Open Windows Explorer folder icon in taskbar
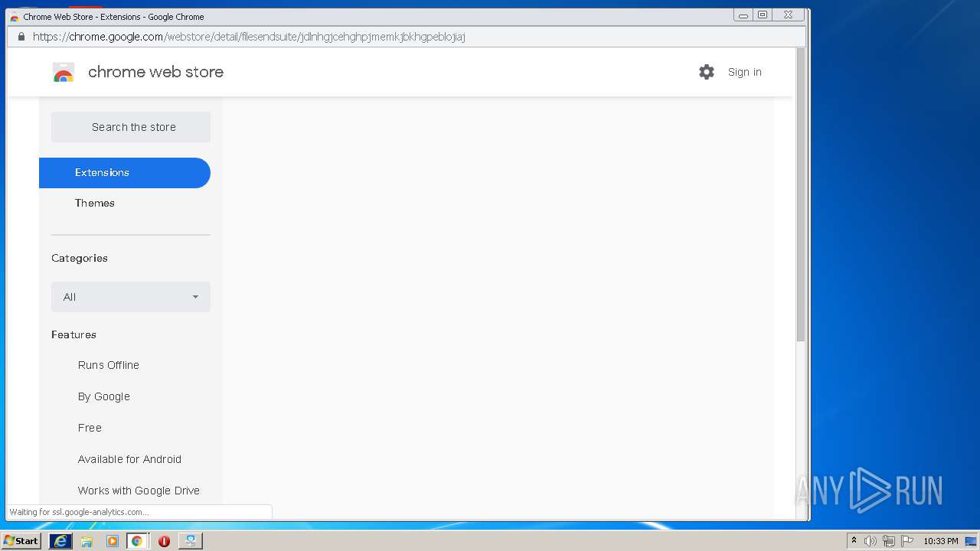Screen dimensions: 980x551 [87, 541]
